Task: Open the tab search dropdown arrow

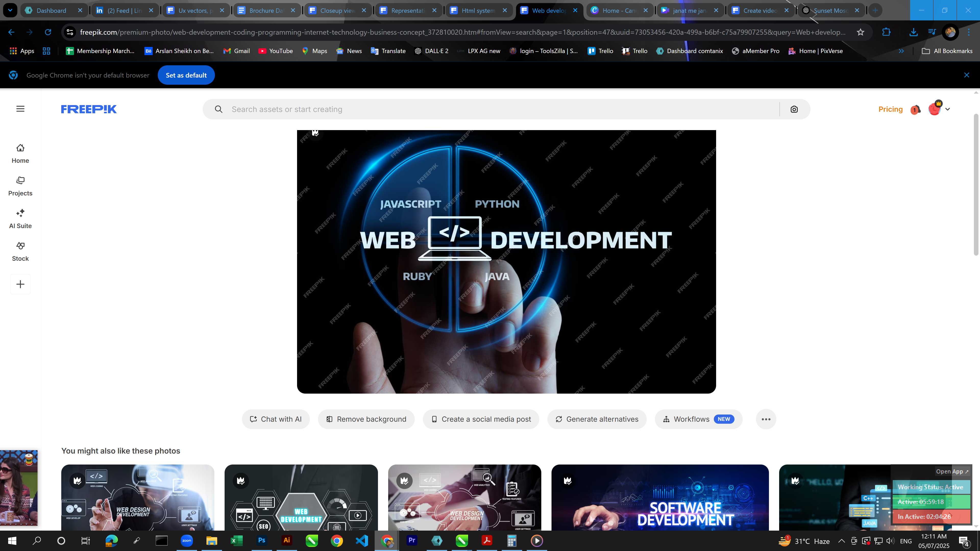Action: click(x=10, y=10)
